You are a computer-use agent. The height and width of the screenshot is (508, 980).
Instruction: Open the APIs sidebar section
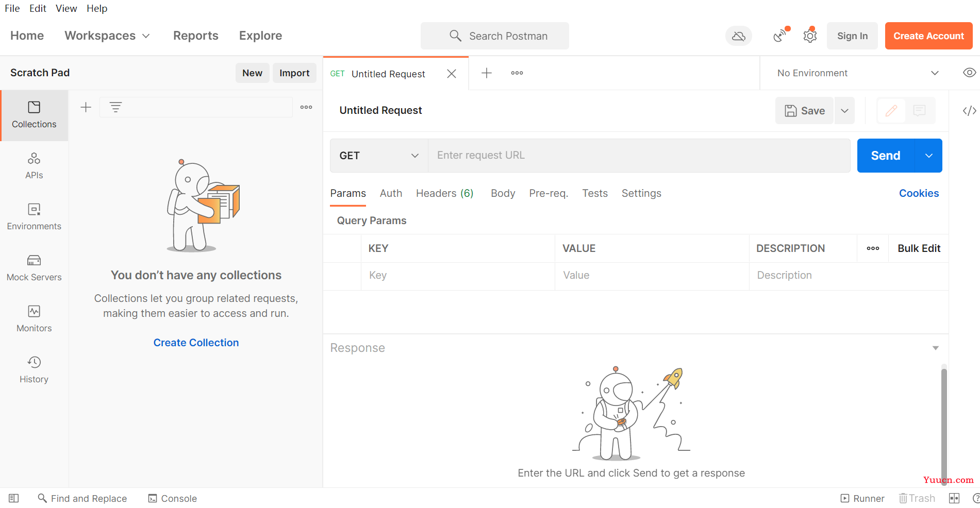coord(34,166)
